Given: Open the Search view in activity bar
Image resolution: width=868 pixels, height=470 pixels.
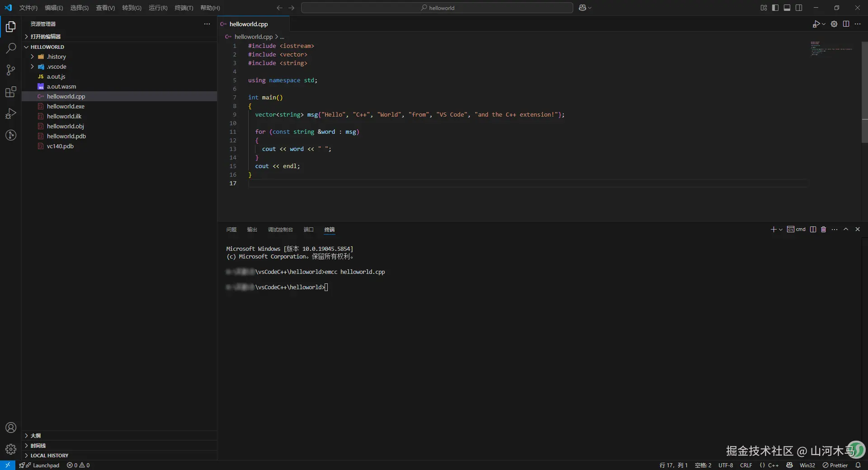Looking at the screenshot, I should pyautogui.click(x=11, y=48).
